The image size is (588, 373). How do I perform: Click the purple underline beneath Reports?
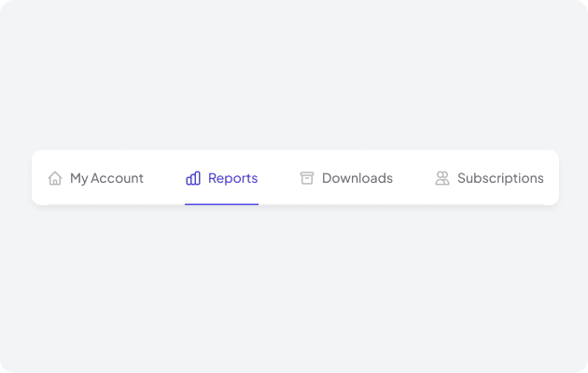[x=222, y=203]
